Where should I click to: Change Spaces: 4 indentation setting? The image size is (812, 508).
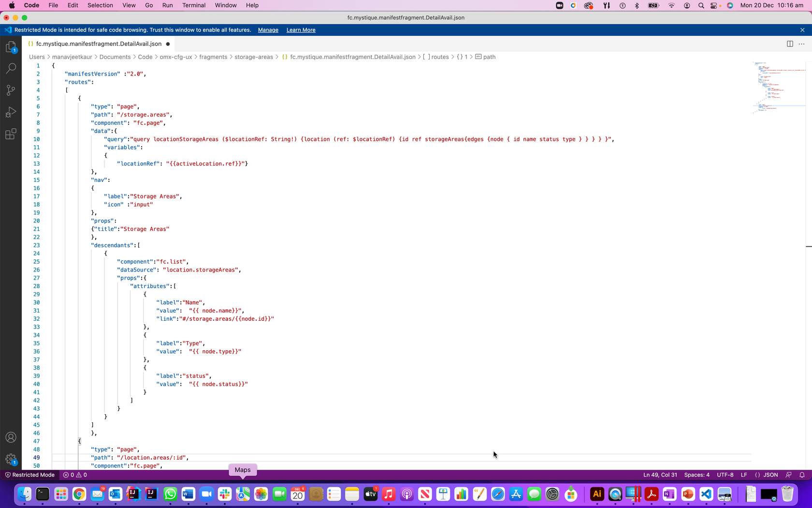(696, 475)
